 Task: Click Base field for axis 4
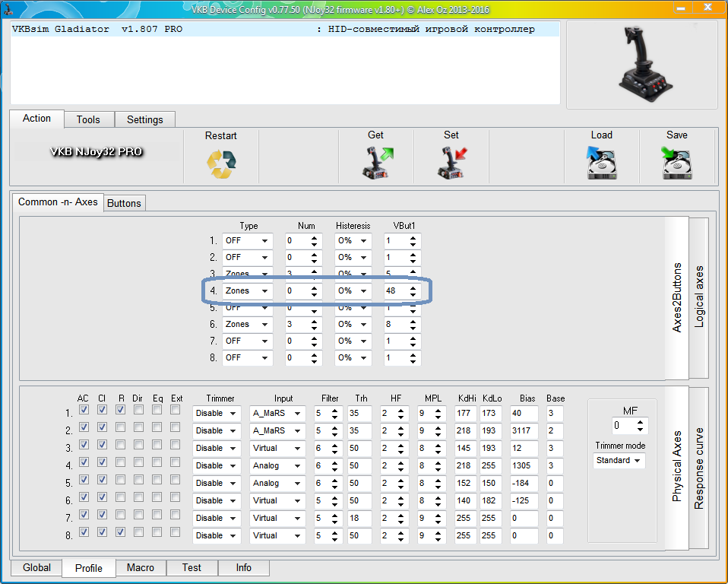point(555,465)
